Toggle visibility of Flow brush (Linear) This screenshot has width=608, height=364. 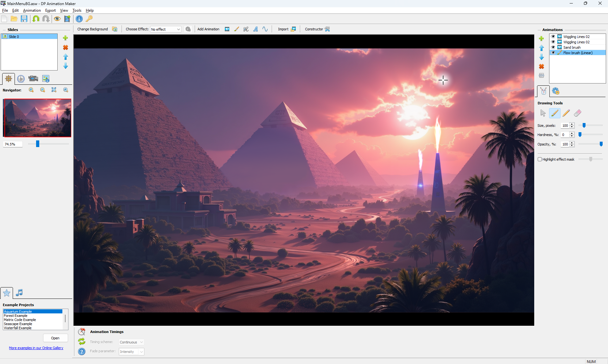click(x=553, y=53)
